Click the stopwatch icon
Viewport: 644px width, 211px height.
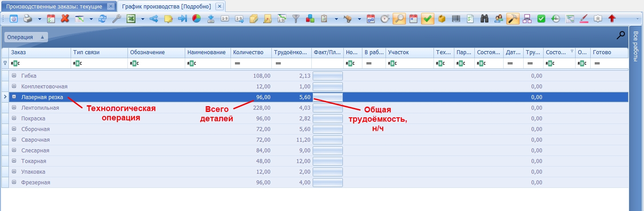tap(385, 19)
